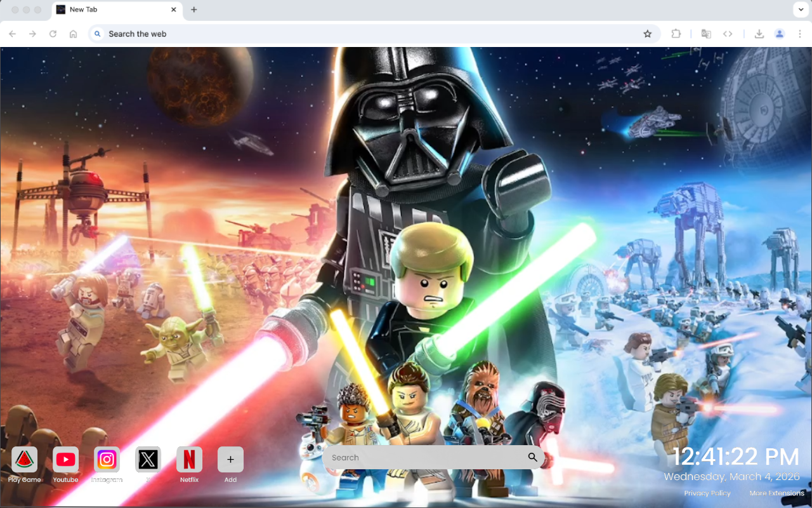This screenshot has width=812, height=508.
Task: Open the browser three-dot menu
Action: click(x=800, y=34)
